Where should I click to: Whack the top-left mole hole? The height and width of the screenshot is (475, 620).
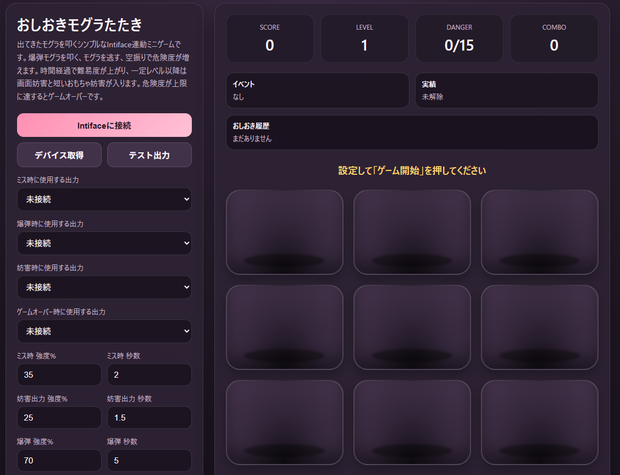pos(285,232)
